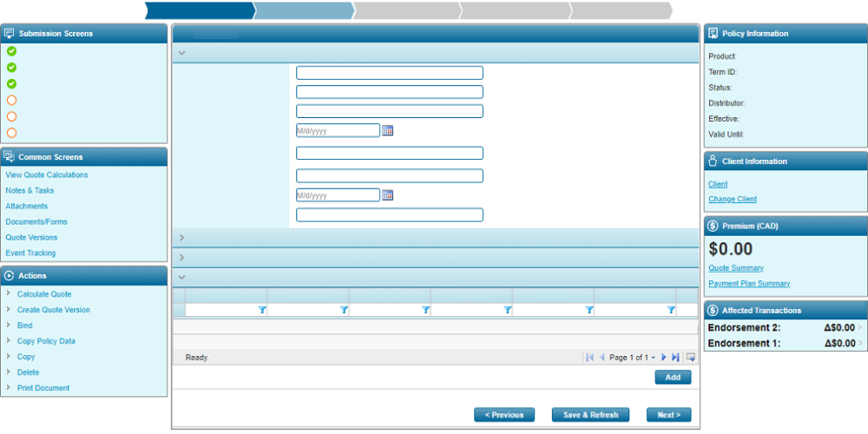
Task: Click the first step in the progress bar
Action: coord(198,10)
